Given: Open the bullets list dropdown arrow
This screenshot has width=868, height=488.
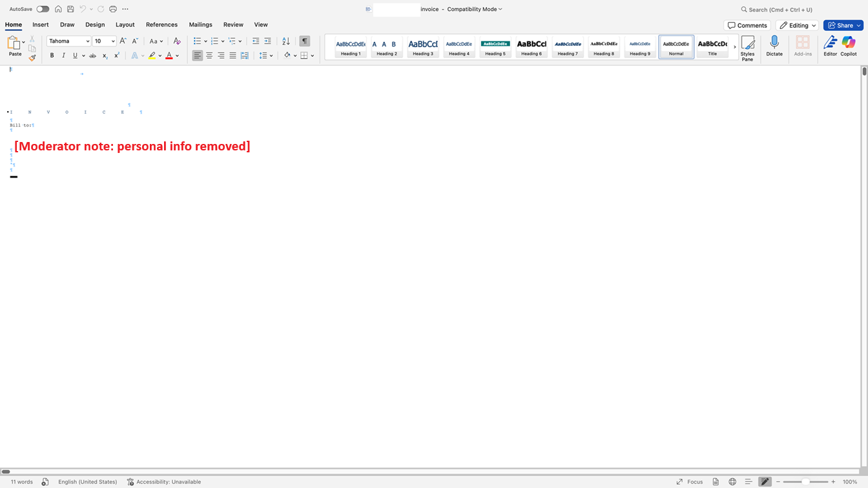Looking at the screenshot, I should click(206, 41).
